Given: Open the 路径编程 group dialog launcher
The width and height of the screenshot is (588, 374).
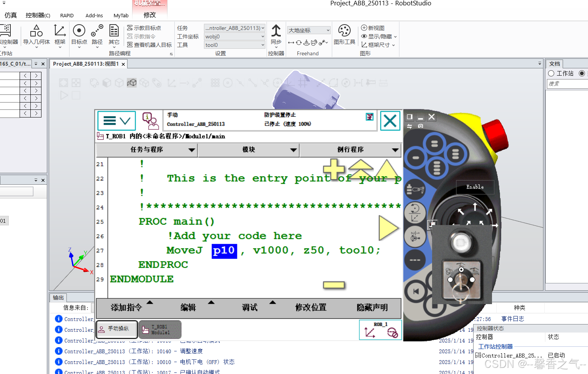Looking at the screenshot, I should [x=171, y=54].
